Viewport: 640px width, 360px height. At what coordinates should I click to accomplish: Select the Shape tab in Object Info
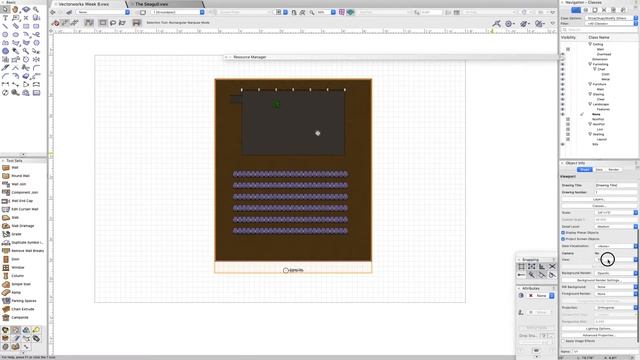(x=584, y=169)
